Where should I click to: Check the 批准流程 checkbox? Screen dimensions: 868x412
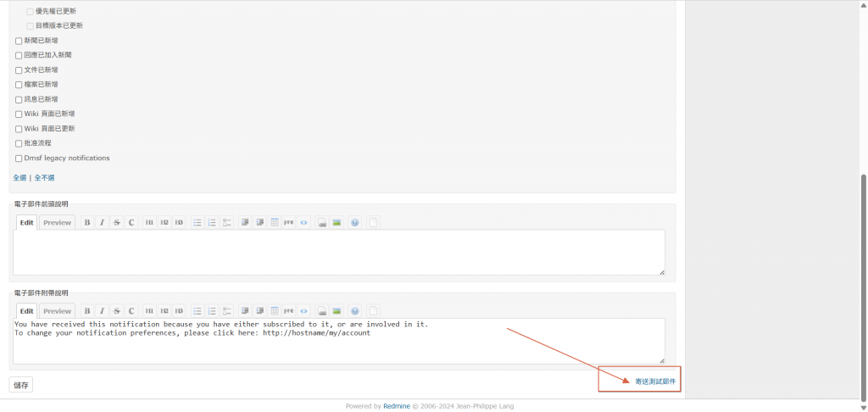tap(19, 143)
